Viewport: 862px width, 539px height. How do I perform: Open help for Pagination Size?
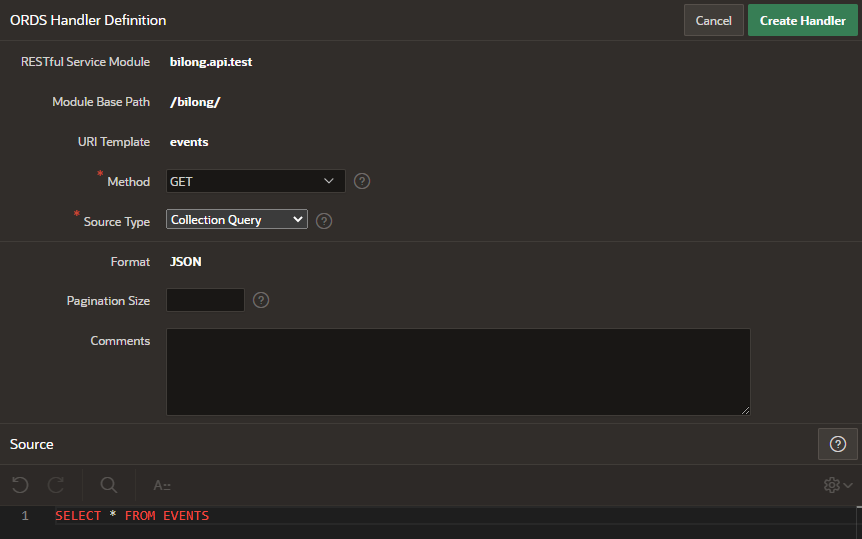(261, 300)
